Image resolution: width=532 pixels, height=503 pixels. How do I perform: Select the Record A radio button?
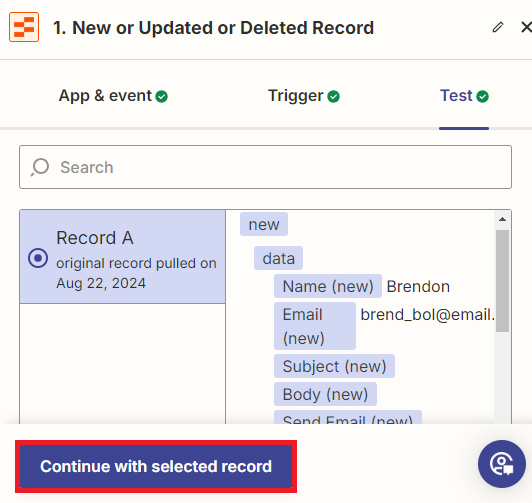coord(38,258)
